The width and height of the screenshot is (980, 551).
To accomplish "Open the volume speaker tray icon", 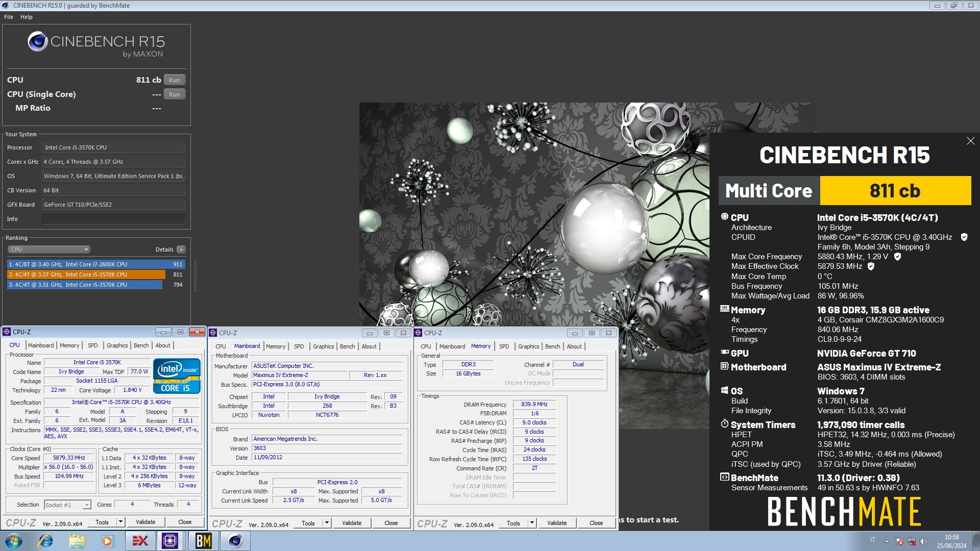I will point(923,541).
